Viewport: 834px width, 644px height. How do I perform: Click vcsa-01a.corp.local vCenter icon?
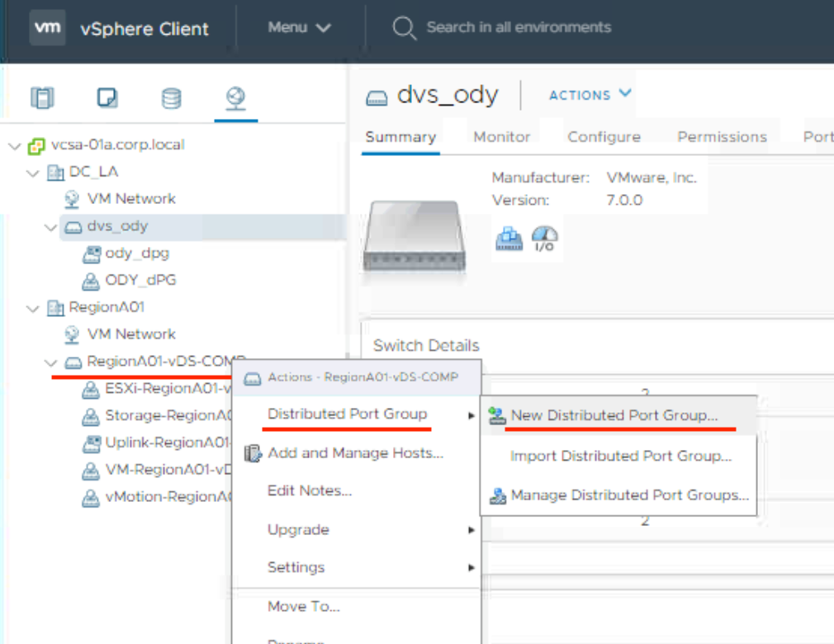click(36, 145)
